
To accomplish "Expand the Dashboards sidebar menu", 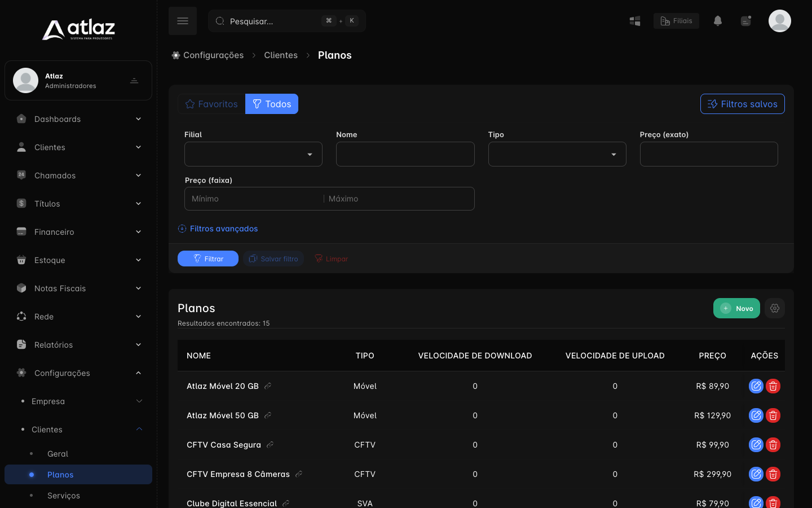I will click(78, 119).
